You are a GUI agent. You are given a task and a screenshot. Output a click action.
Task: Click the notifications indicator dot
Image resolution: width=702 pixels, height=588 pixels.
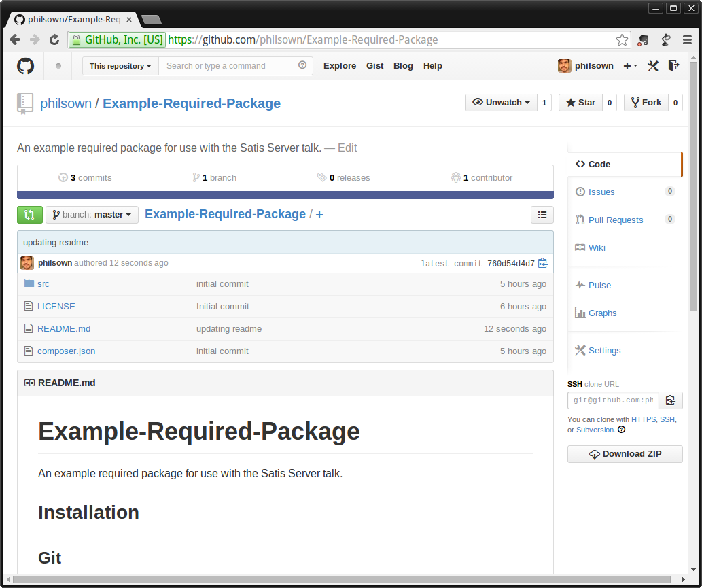(x=58, y=66)
